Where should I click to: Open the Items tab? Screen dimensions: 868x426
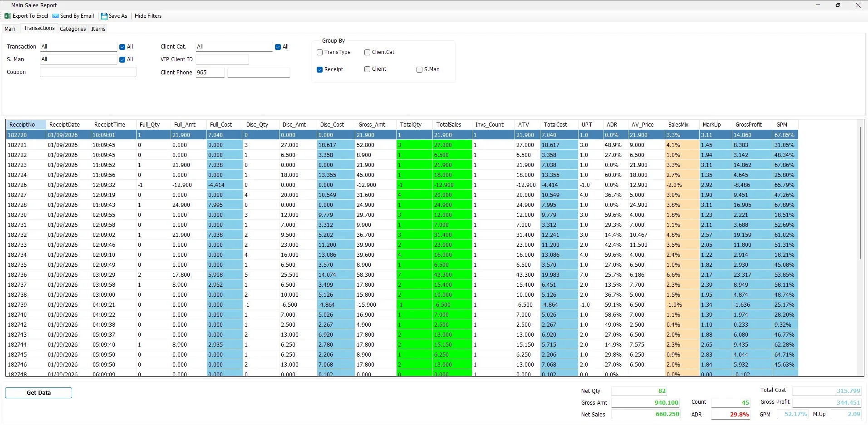pyautogui.click(x=98, y=29)
